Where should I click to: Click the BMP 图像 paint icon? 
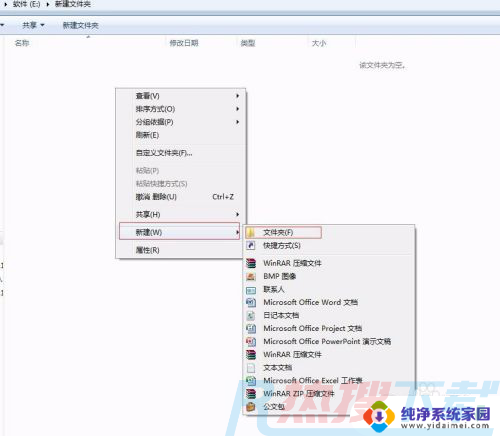click(251, 276)
